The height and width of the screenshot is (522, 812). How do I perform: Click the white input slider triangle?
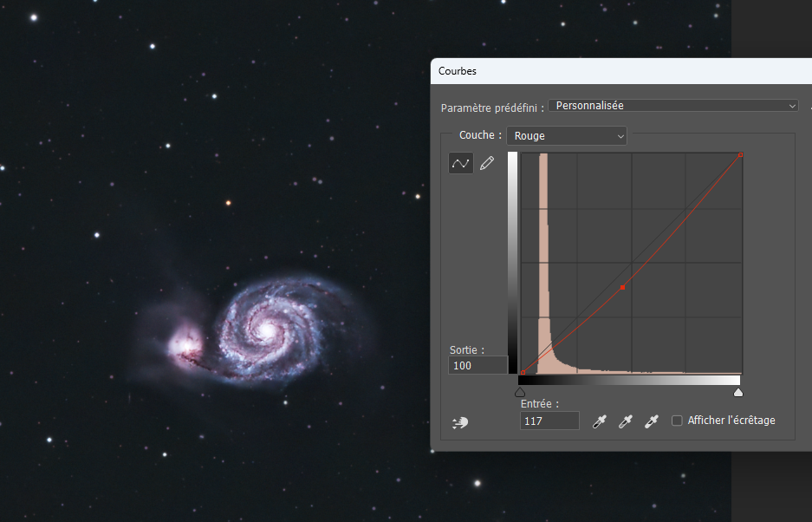738,393
